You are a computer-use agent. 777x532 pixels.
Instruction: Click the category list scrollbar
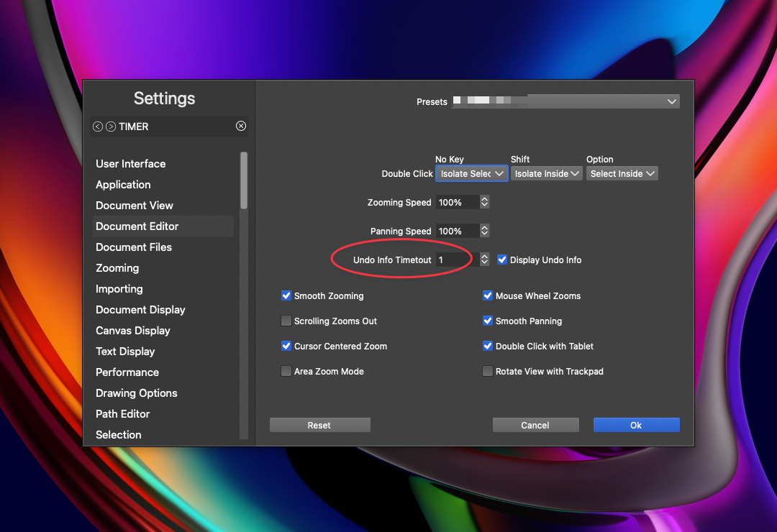pos(244,180)
